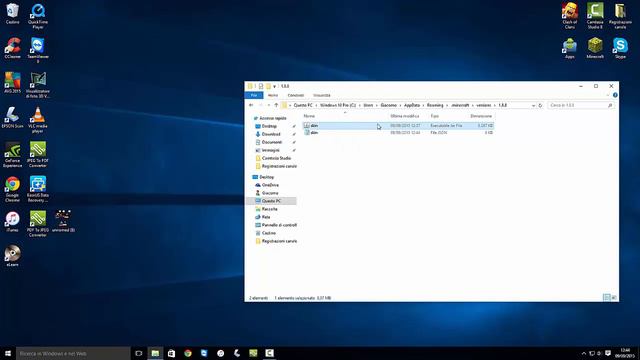Switch to details view in status bar

tap(607, 298)
